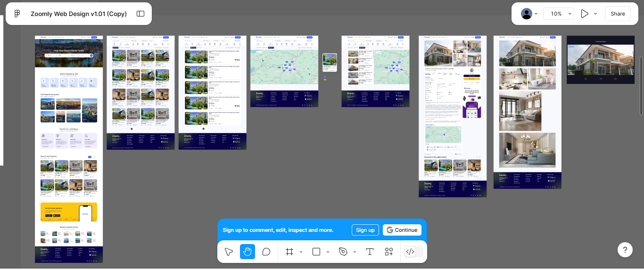Select the Frame tool

[289, 252]
